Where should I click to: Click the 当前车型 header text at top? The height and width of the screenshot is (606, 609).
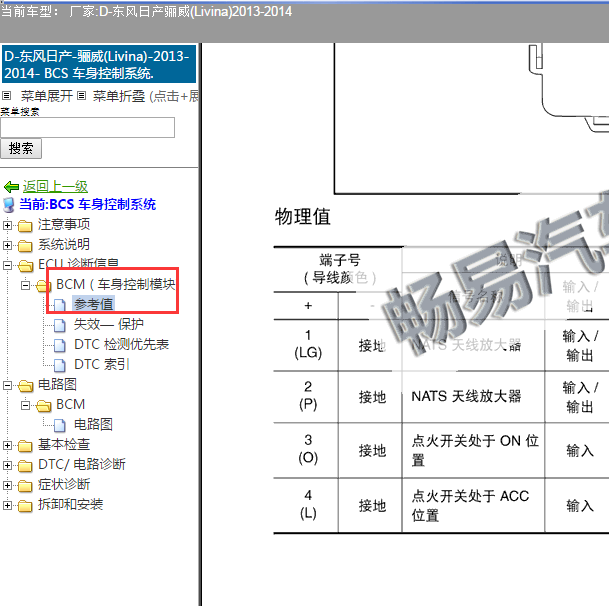point(146,11)
